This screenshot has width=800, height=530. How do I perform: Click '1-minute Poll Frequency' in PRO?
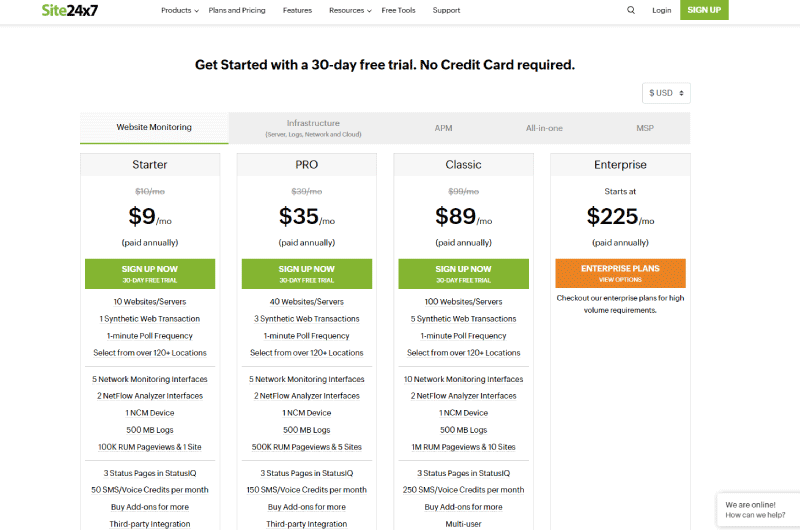pos(307,336)
